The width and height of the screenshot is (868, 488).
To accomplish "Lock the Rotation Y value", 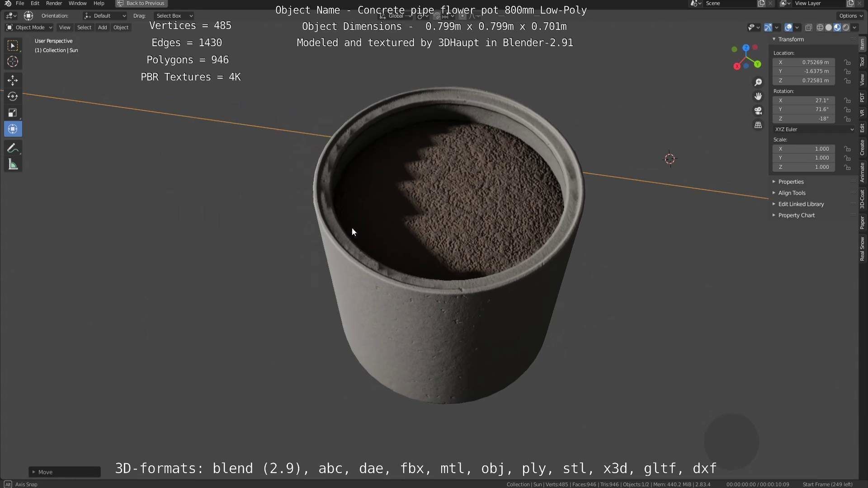I will coord(847,110).
